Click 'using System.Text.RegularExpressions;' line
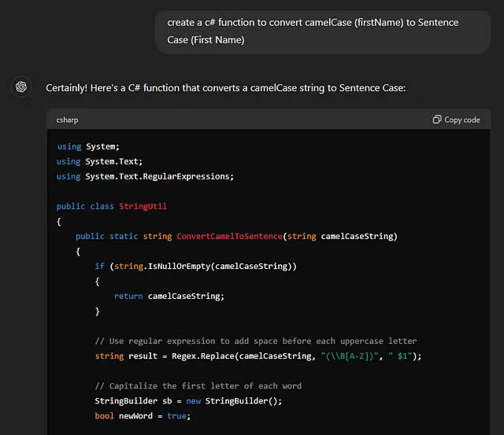Image resolution: width=504 pixels, height=435 pixels. pos(145,176)
